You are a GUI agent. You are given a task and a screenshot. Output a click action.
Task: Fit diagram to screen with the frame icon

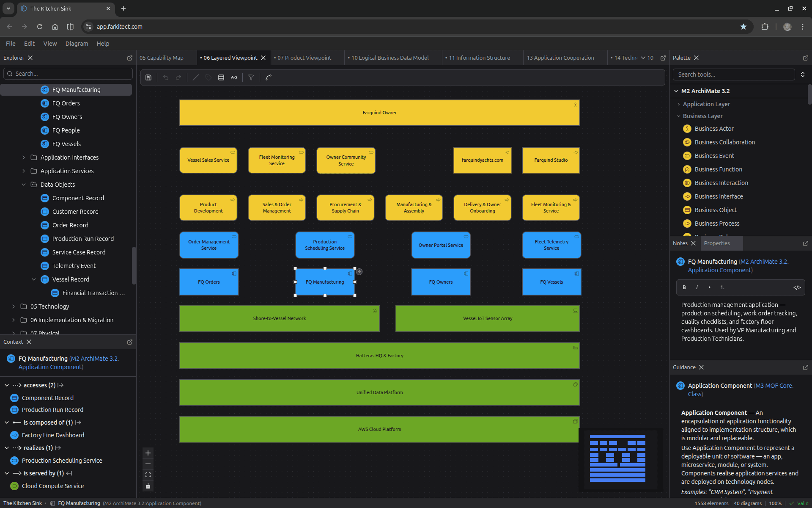click(148, 475)
